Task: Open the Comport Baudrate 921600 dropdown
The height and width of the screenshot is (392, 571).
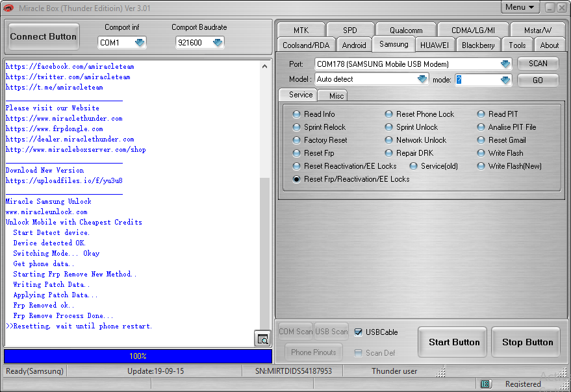Action: tap(218, 43)
